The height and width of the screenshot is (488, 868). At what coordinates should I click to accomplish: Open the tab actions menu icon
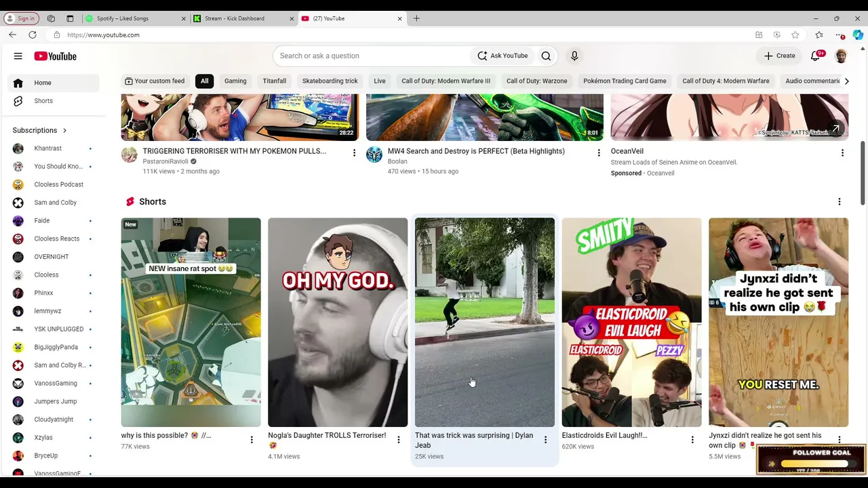[70, 18]
